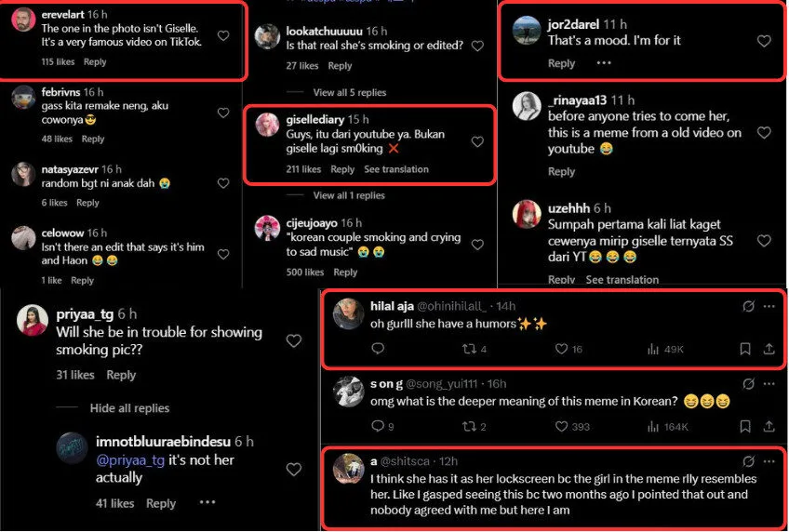Retweet hilal aja's tweet
Image resolution: width=789 pixels, height=532 pixels.
point(470,349)
